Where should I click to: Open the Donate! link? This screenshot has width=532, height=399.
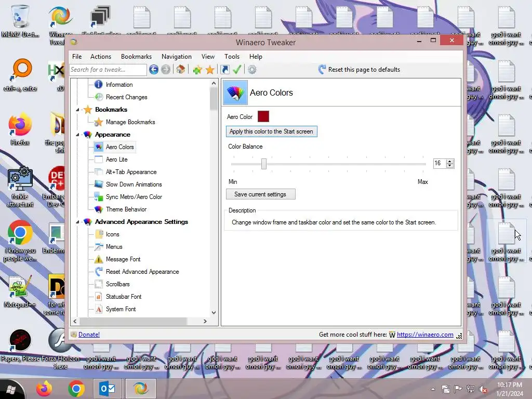click(x=89, y=335)
